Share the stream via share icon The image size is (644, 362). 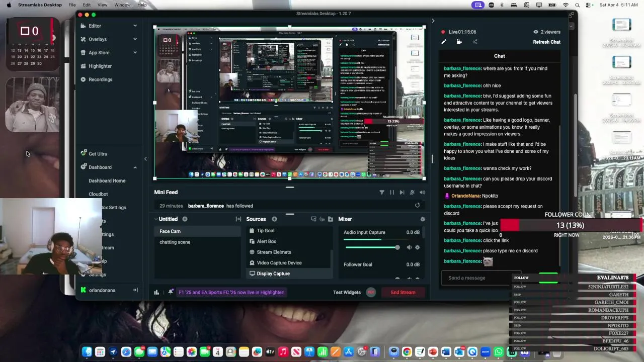[475, 42]
